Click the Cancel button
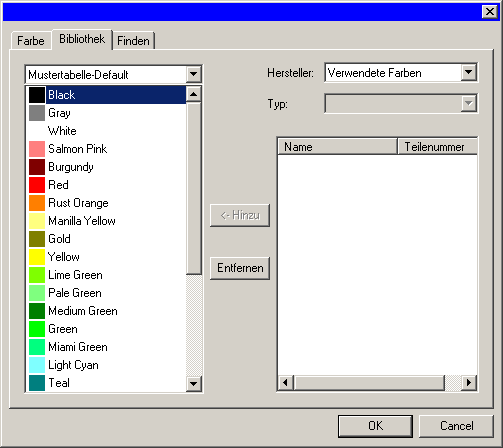 456,426
